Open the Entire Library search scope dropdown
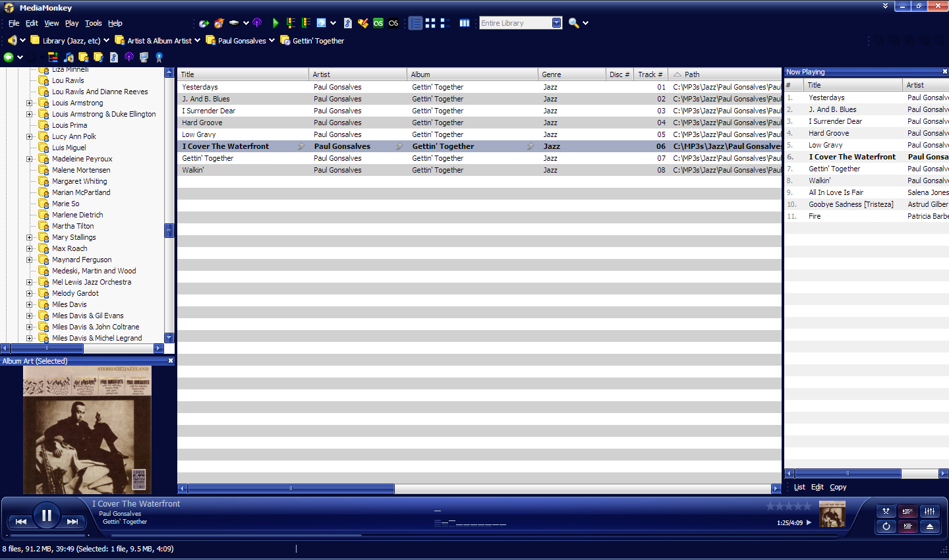 (x=557, y=23)
